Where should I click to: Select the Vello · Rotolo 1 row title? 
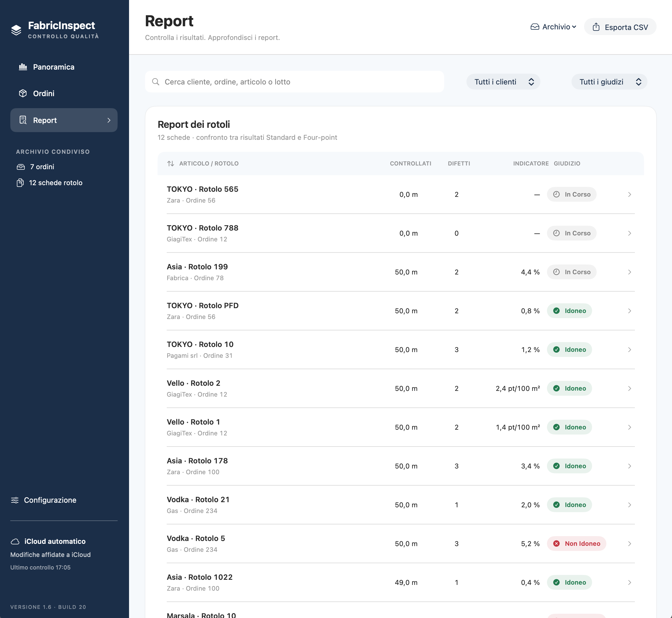click(194, 422)
